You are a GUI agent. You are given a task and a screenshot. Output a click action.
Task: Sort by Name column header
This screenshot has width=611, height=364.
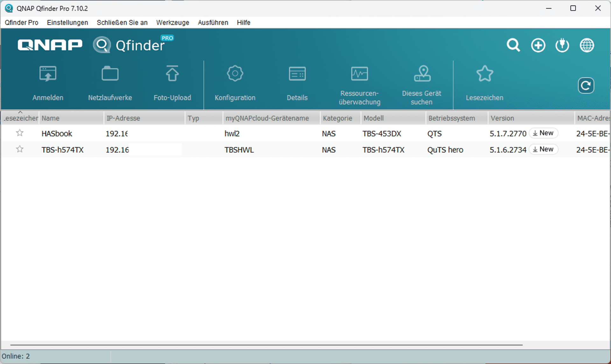tap(71, 118)
